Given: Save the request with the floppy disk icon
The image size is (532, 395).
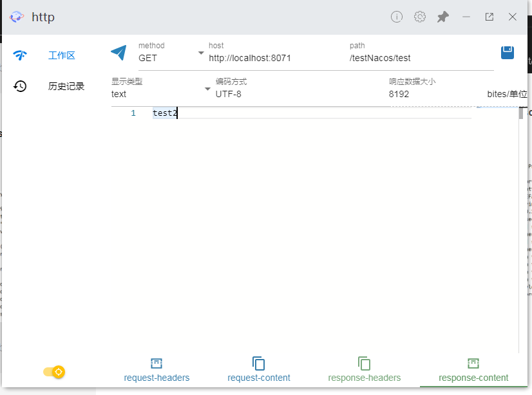Looking at the screenshot, I should (508, 53).
